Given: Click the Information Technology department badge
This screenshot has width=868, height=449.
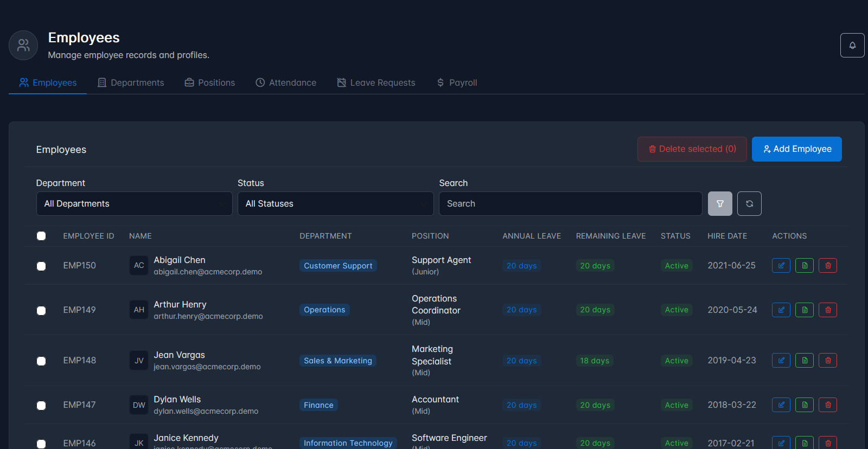Looking at the screenshot, I should tap(348, 443).
